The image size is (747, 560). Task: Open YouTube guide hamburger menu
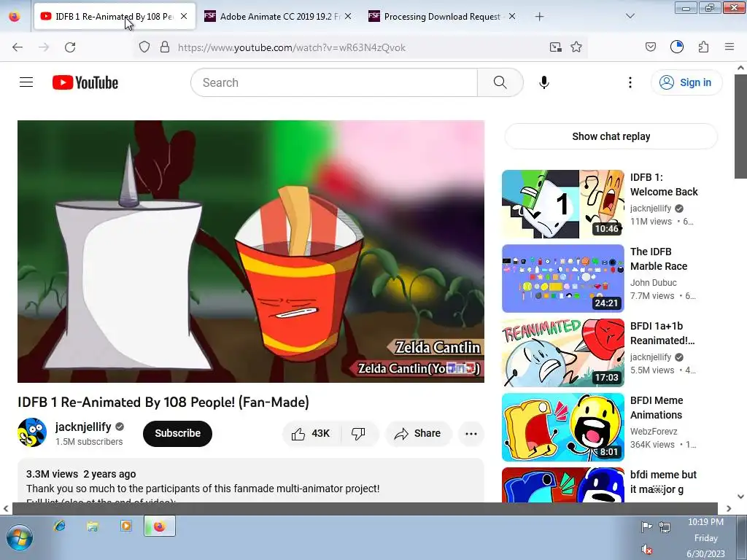point(26,82)
